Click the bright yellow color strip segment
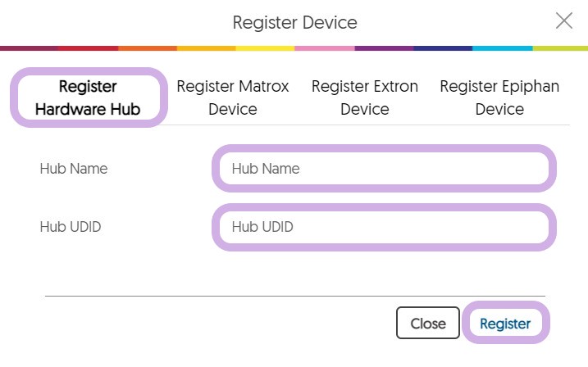This screenshot has height=367, width=588. pyautogui.click(x=265, y=48)
